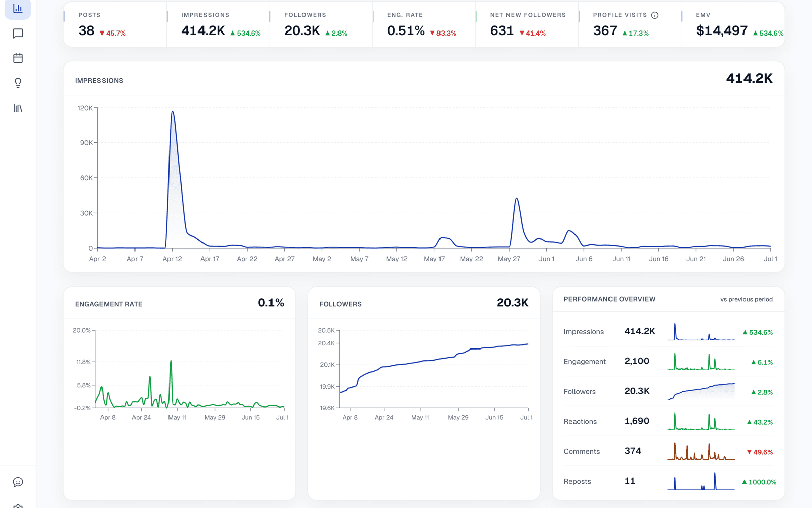Click the May 17 axis label on impressions chart

(434, 259)
